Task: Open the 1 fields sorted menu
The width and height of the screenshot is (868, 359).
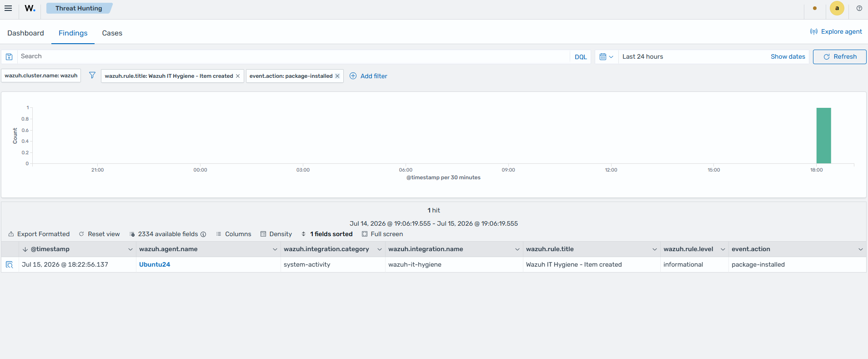Action: coord(327,234)
